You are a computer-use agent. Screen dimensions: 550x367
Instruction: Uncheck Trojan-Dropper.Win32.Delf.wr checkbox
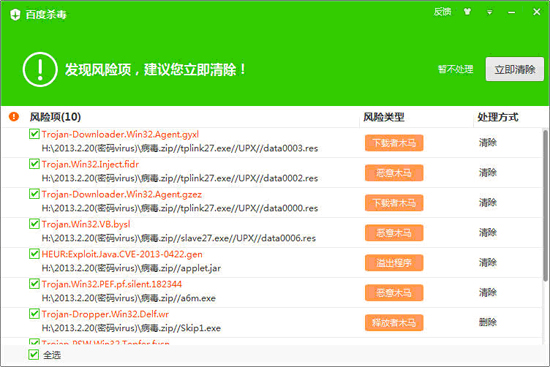(34, 314)
